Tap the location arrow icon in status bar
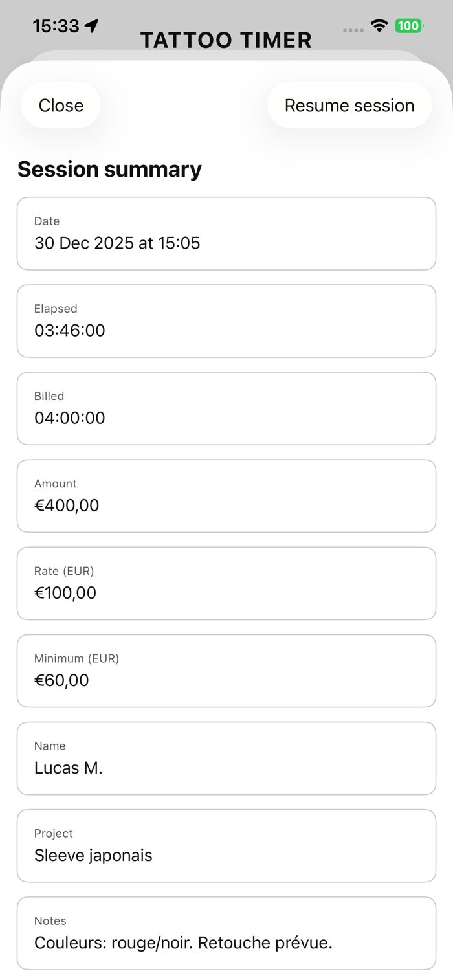Viewport: 453px width, 980px height. click(92, 26)
